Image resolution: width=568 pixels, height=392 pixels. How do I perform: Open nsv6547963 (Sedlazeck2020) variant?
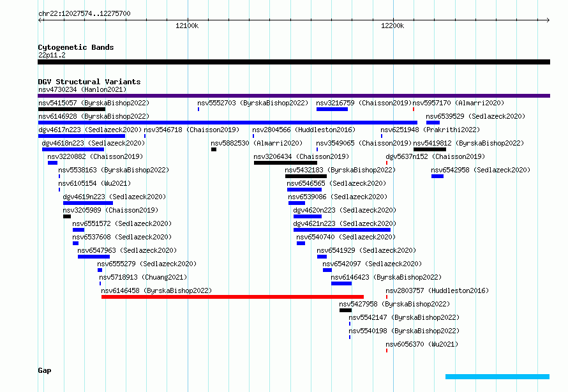coord(127,250)
